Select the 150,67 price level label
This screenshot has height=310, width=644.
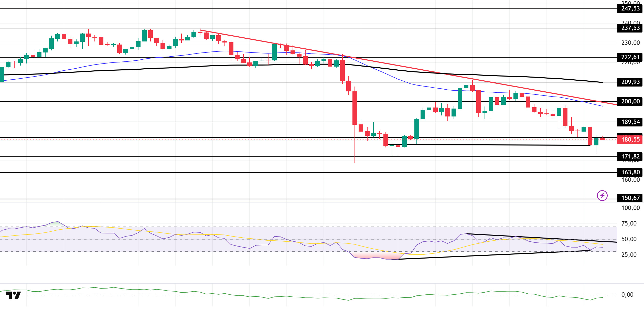[630, 198]
